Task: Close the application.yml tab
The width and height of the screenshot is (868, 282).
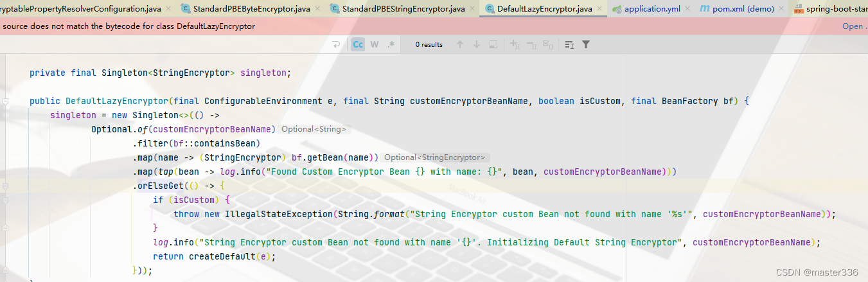Action: [x=686, y=9]
